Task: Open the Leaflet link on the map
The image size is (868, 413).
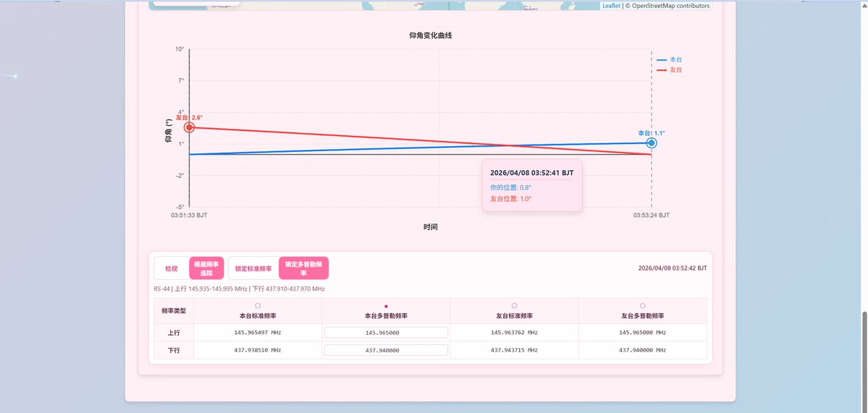Action: 611,6
